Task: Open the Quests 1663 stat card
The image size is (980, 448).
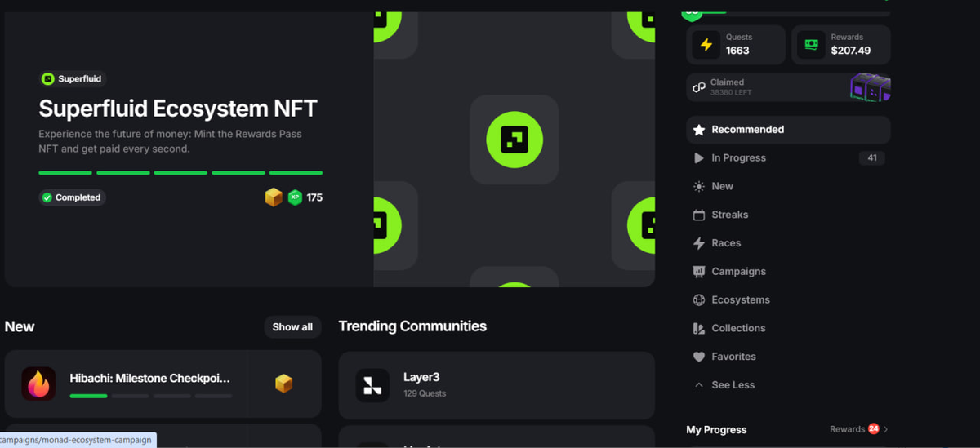Action: [736, 44]
